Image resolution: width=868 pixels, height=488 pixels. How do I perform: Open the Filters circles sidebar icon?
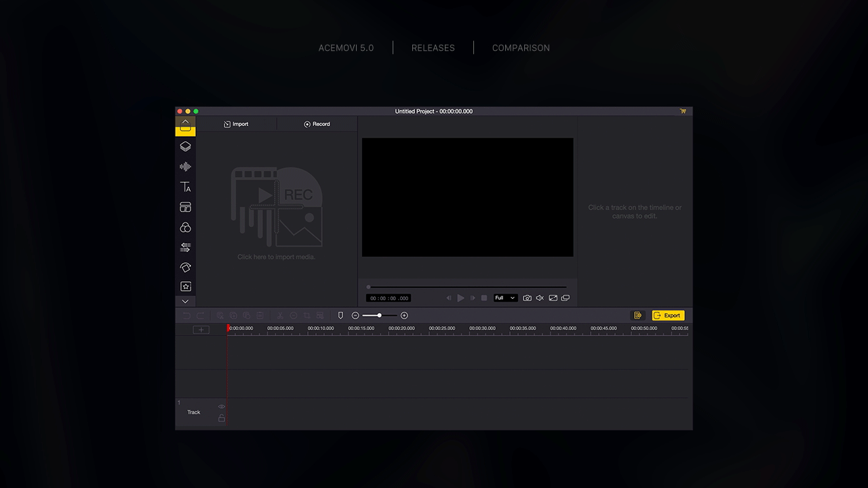185,228
